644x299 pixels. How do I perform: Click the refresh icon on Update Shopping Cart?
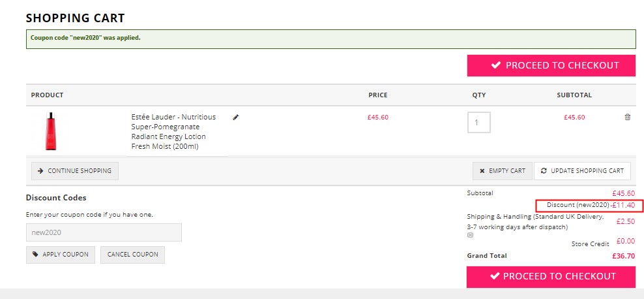pos(544,170)
